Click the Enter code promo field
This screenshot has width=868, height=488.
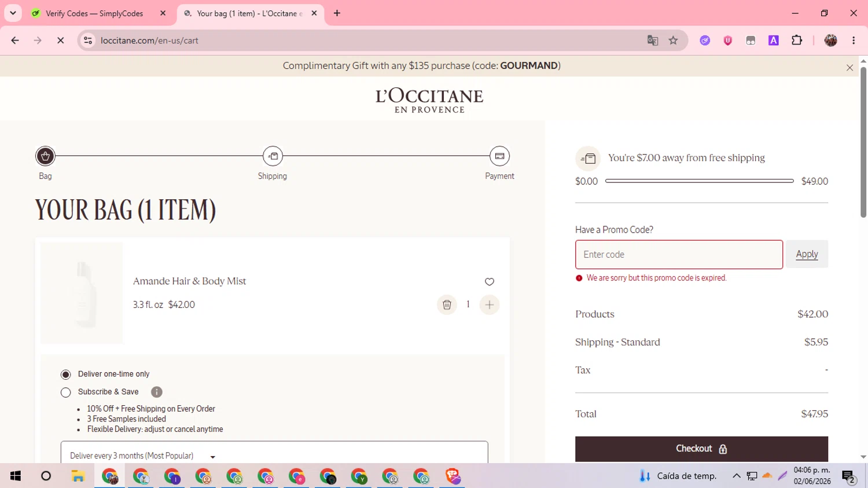679,254
